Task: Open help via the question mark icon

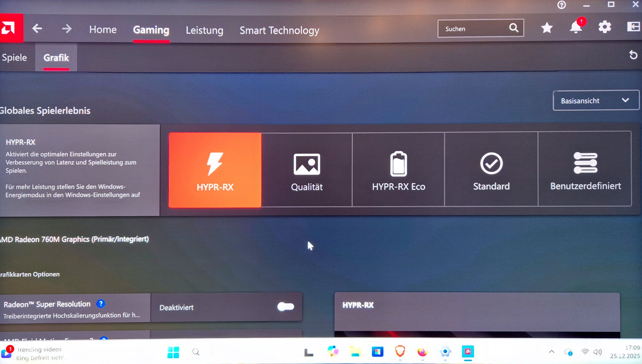Action: (x=562, y=5)
